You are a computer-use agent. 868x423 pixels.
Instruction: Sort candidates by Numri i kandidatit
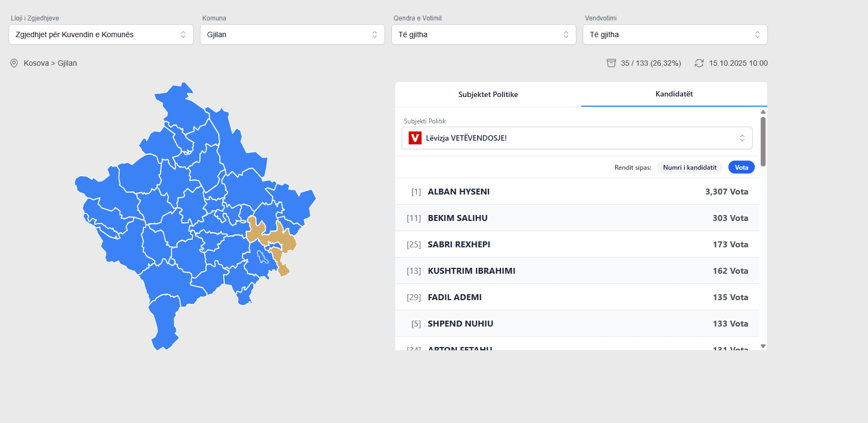point(690,168)
